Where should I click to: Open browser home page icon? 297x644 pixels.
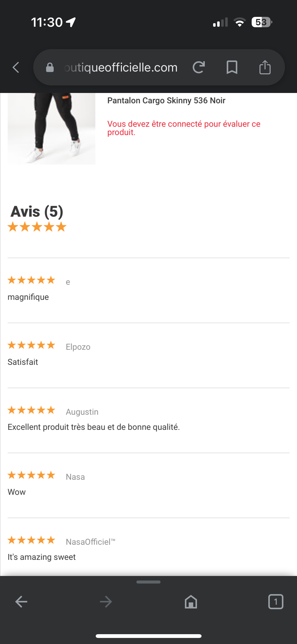click(x=191, y=602)
